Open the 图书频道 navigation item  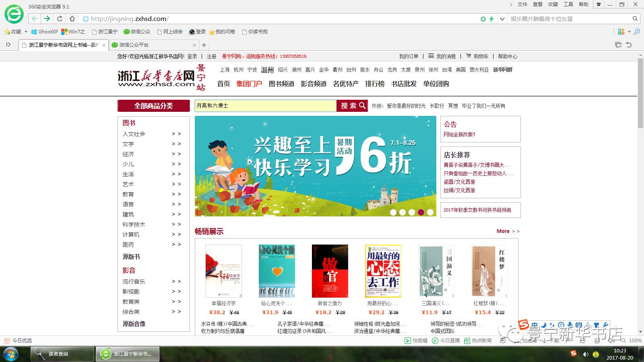click(281, 84)
